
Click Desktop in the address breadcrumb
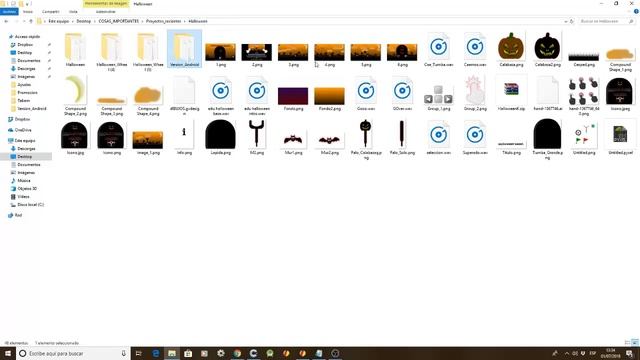pyautogui.click(x=84, y=21)
